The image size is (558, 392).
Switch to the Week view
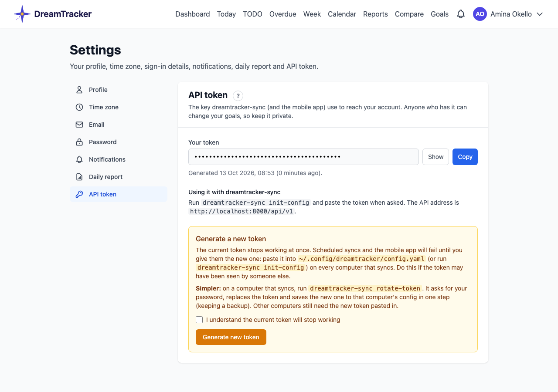(x=312, y=14)
